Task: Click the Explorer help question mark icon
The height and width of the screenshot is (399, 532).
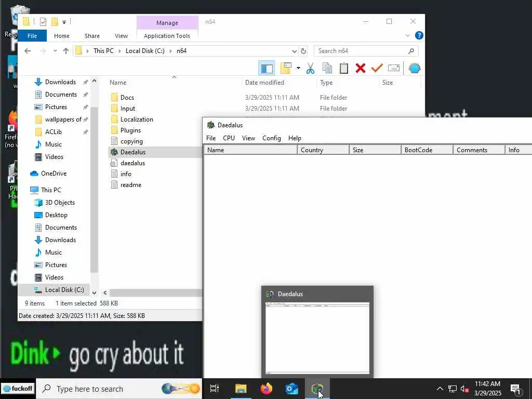Action: (419, 35)
